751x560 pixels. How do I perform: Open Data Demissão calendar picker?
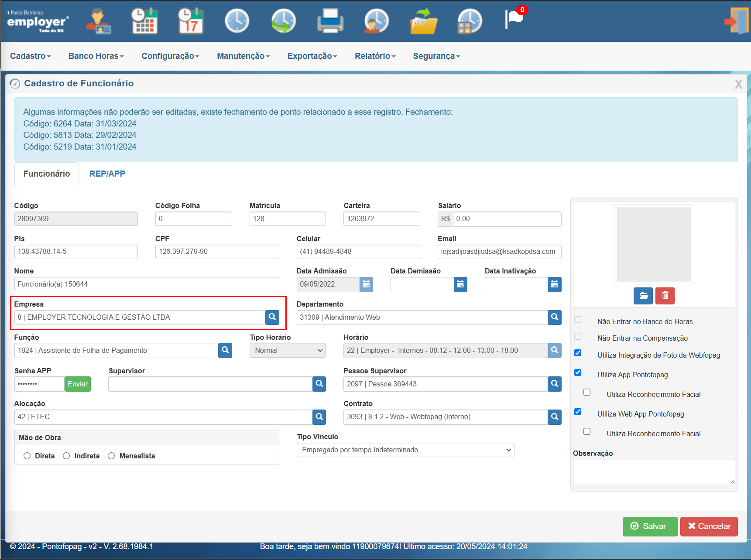tap(460, 284)
